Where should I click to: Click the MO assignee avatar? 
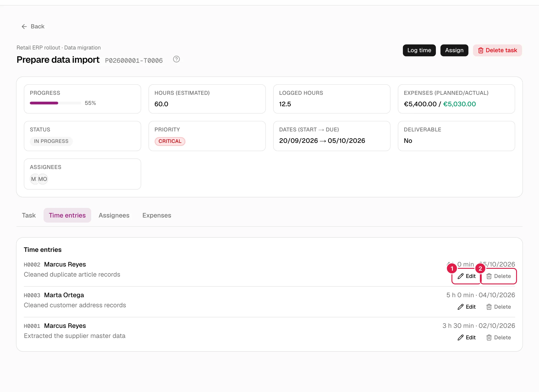pos(43,179)
